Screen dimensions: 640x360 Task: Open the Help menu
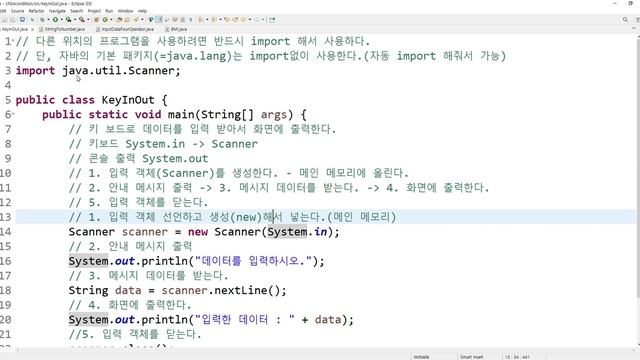click(x=142, y=11)
